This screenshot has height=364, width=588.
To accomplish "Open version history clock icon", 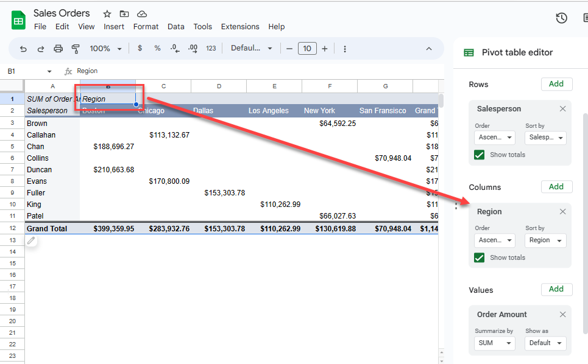I will (x=561, y=18).
